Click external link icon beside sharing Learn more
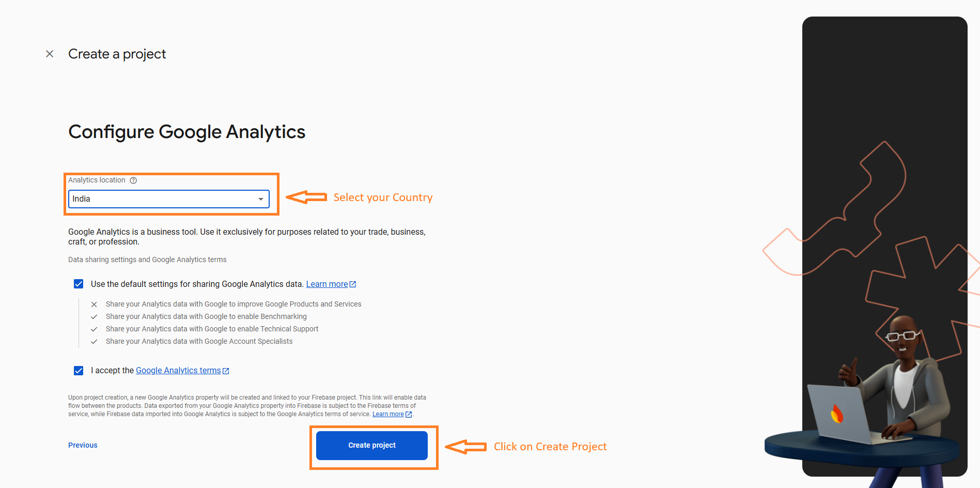The width and height of the screenshot is (980, 488). (353, 284)
